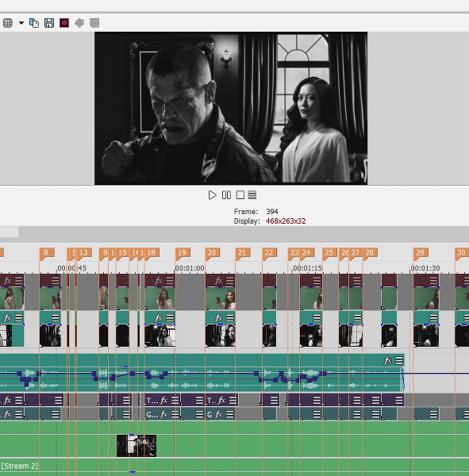The height and width of the screenshot is (476, 469).
Task: Select the black-and-white thumbnail clip on green track
Action: 136,446
